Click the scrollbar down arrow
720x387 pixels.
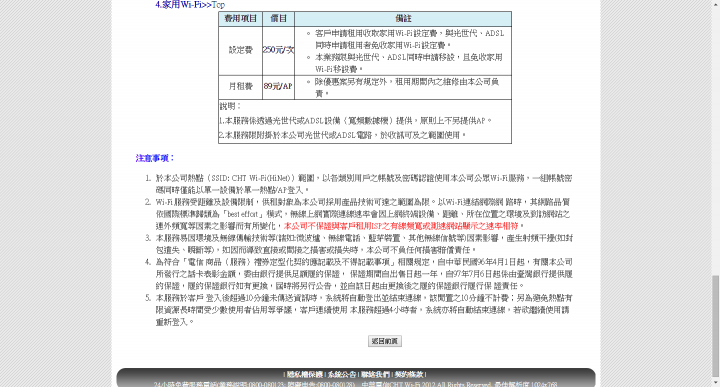715,382
